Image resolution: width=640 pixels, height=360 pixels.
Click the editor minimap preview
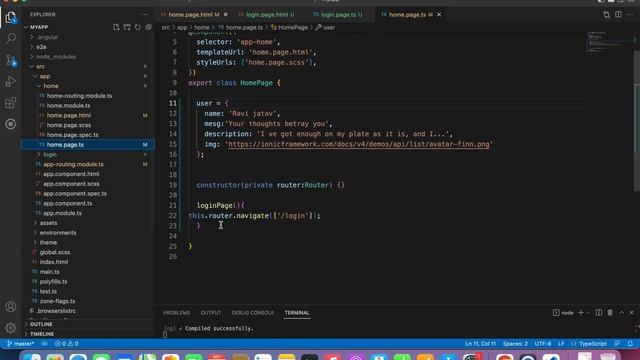tap(611, 42)
